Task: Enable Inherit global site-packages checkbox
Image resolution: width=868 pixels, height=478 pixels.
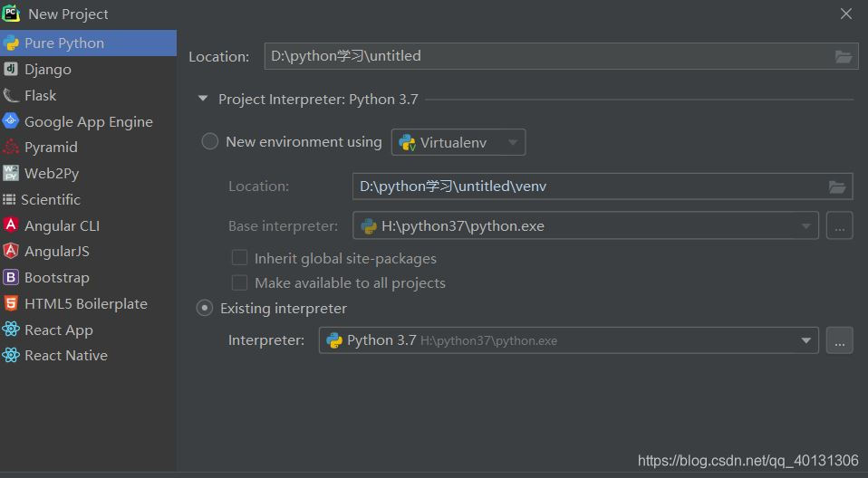Action: [x=239, y=258]
